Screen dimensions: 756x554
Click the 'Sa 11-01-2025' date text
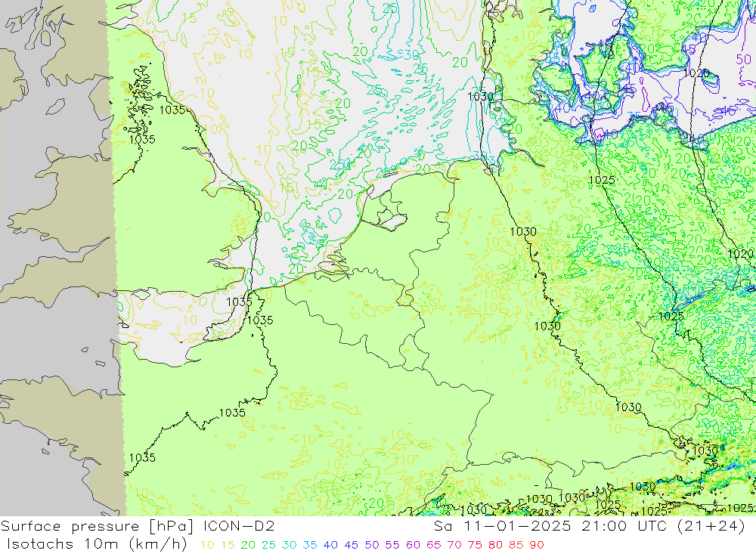coord(503,525)
